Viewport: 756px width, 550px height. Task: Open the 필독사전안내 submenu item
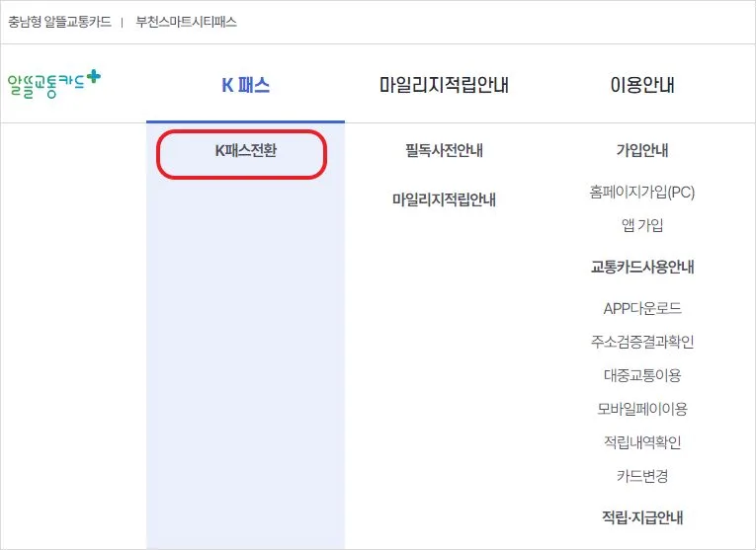click(x=444, y=150)
